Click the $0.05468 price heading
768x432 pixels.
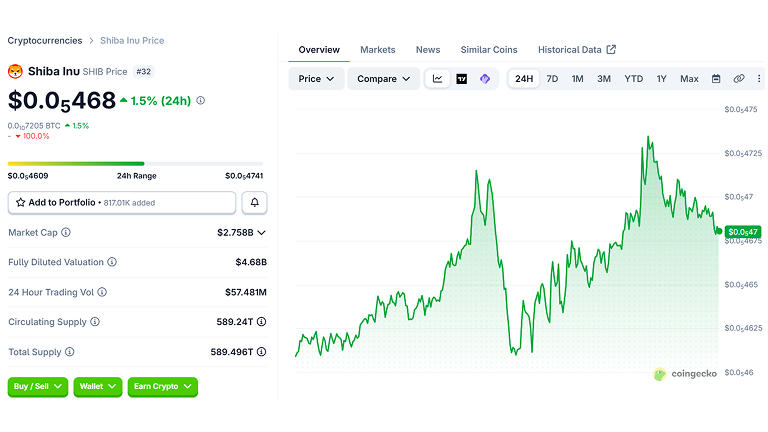pos(62,101)
